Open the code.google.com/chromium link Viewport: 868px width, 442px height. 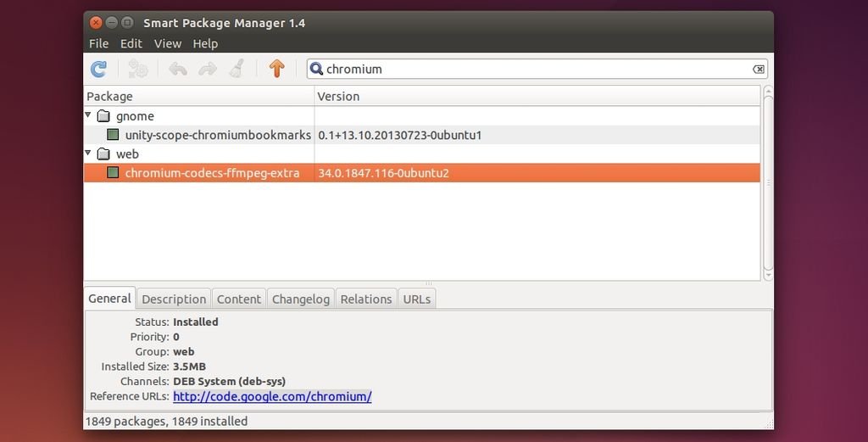272,396
